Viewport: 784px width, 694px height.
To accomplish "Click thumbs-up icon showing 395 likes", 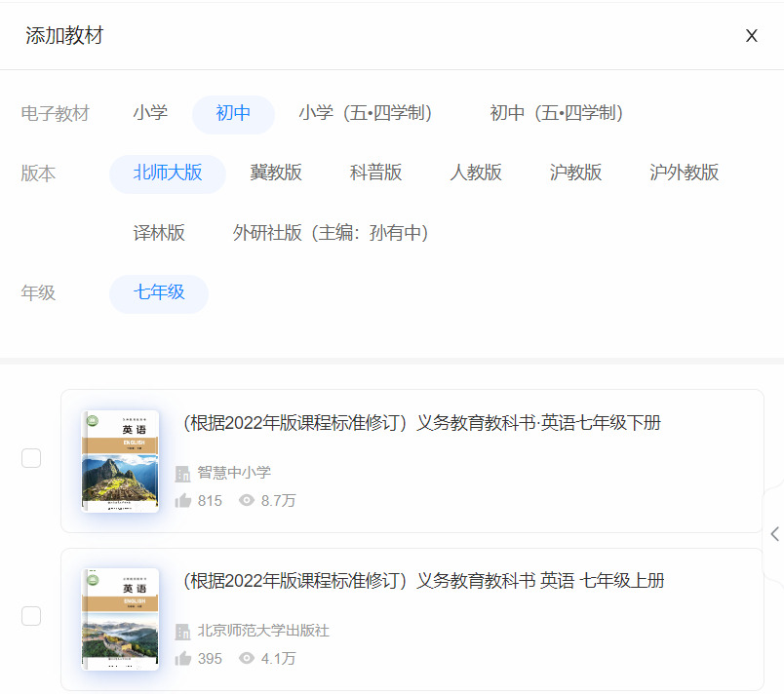I will tap(185, 658).
